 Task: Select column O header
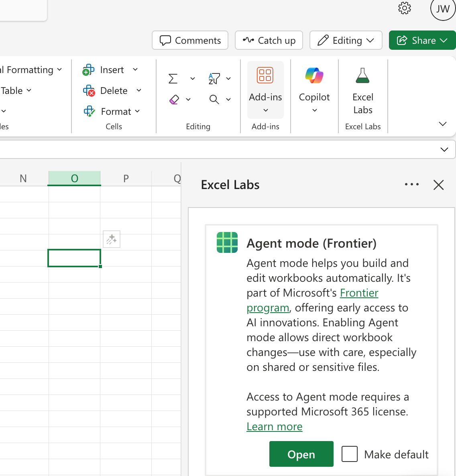click(x=74, y=178)
